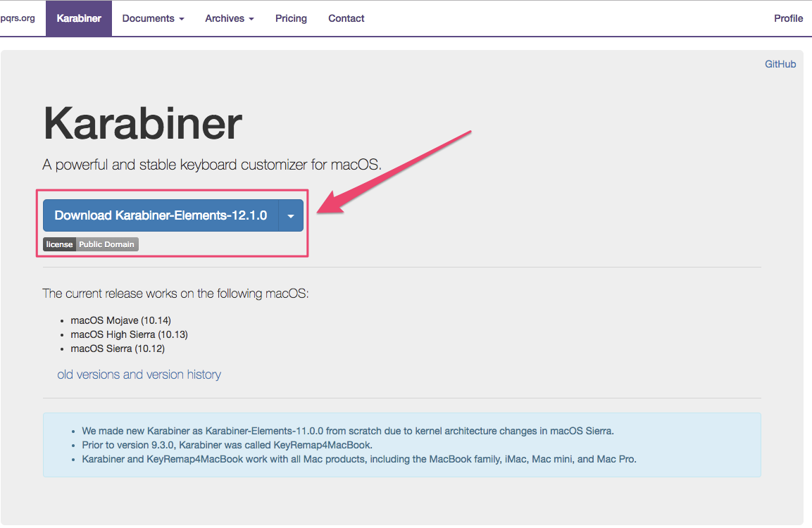The width and height of the screenshot is (812, 528).
Task: Open the Contact page
Action: [346, 18]
